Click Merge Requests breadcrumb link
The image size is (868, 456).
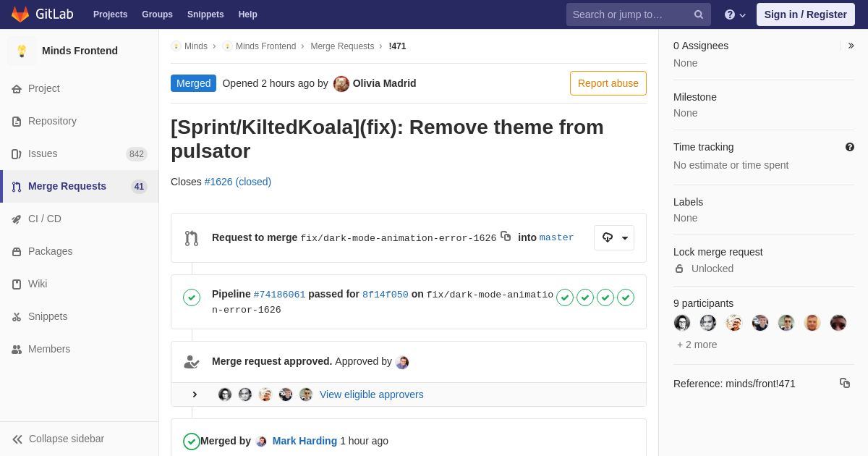(x=342, y=46)
